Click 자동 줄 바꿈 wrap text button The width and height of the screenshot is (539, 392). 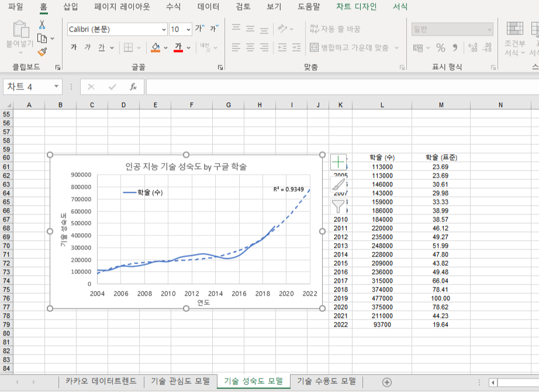click(335, 29)
